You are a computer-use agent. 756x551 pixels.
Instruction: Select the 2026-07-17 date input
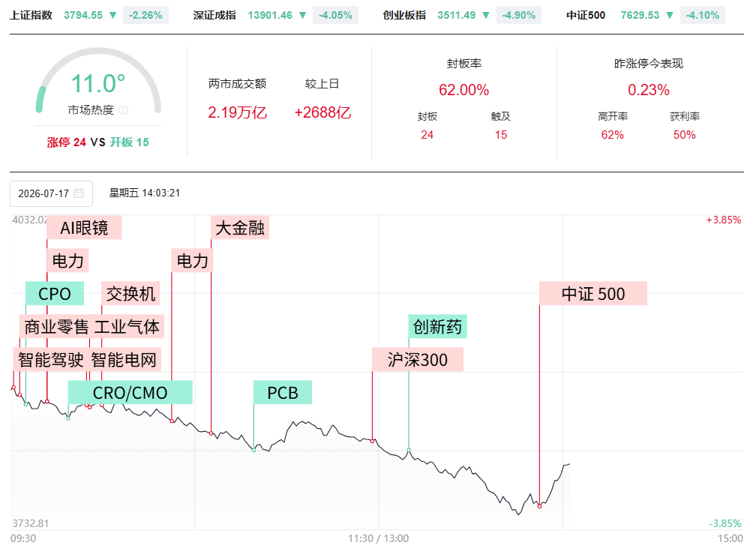coord(51,193)
